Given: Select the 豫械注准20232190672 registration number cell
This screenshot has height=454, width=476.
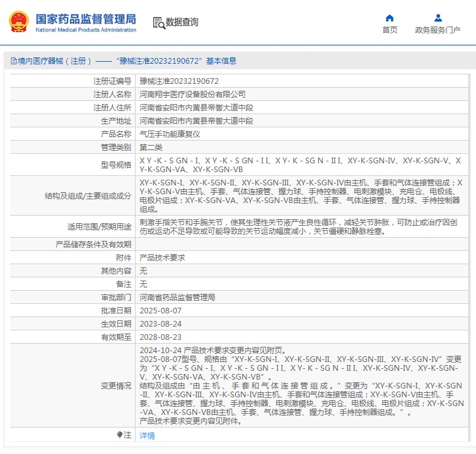Looking at the screenshot, I should (x=179, y=81).
